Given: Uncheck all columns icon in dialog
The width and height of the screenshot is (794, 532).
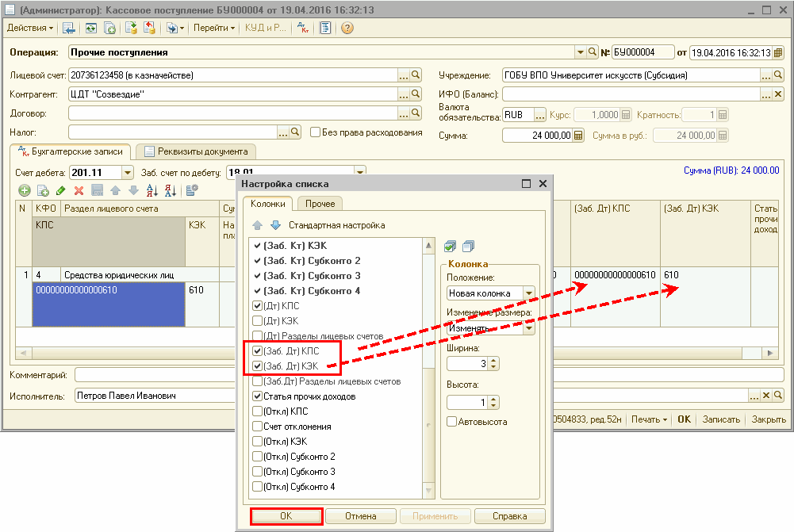Looking at the screenshot, I should [469, 246].
